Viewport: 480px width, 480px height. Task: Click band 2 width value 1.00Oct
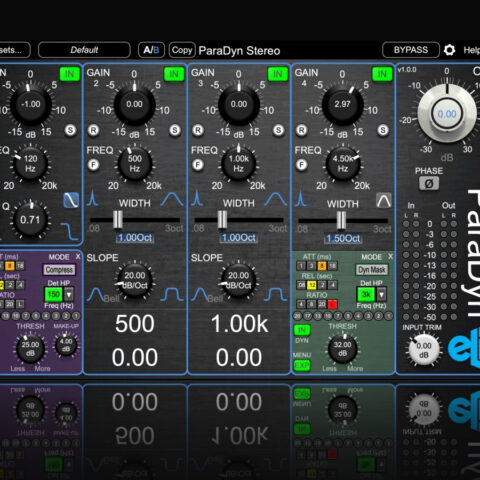(x=135, y=238)
